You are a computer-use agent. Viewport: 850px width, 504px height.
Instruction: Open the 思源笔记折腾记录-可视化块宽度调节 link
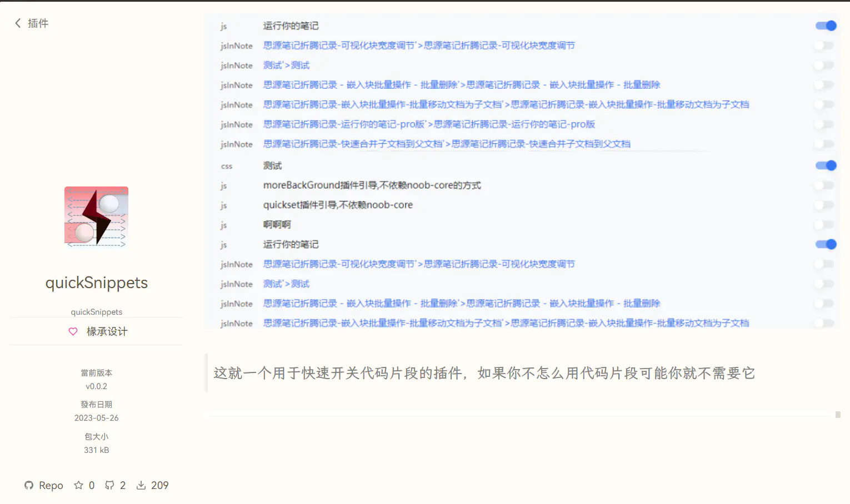coord(419,45)
